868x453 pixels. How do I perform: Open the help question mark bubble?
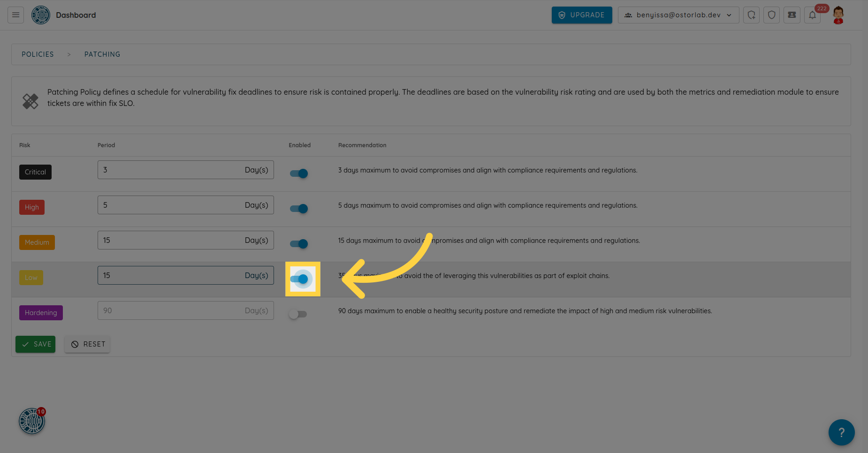[841, 432]
